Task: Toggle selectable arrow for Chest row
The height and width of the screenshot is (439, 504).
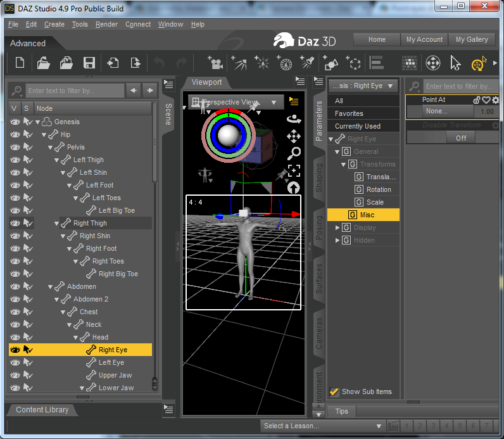Action: click(28, 312)
